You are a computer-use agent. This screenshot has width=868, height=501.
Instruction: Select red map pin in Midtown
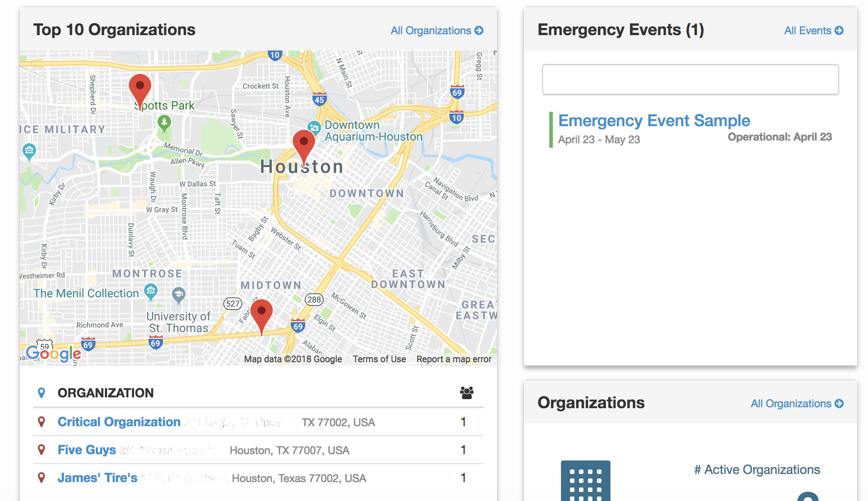click(x=262, y=317)
